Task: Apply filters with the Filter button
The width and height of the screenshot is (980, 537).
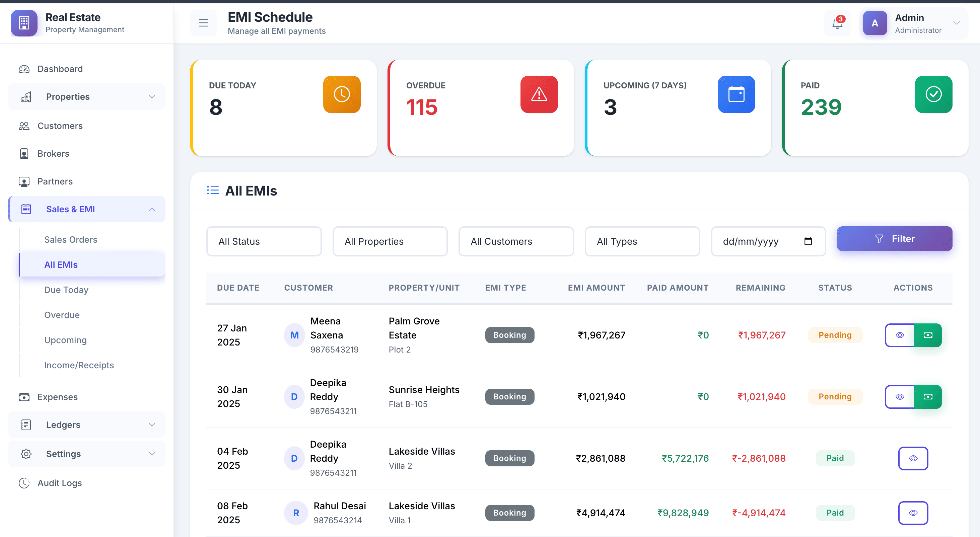Action: [894, 239]
